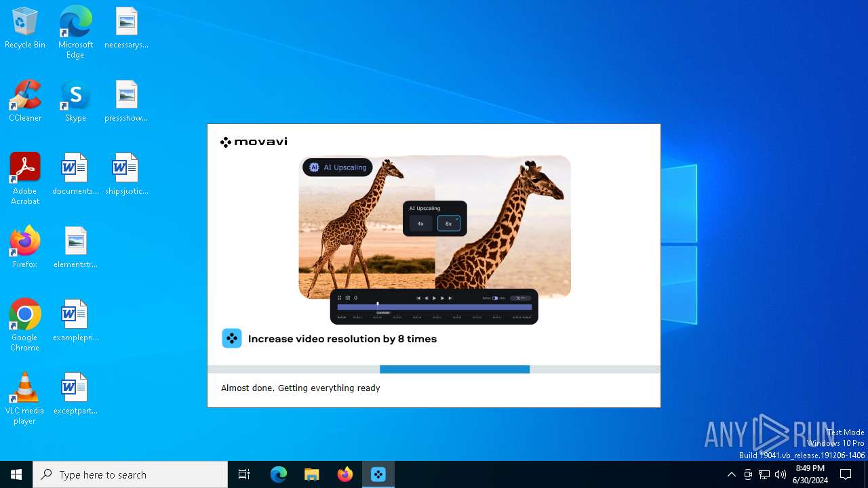Open Adobe Acrobat desktop shortcut
Viewport: 868px width, 488px height.
pyautogui.click(x=25, y=179)
